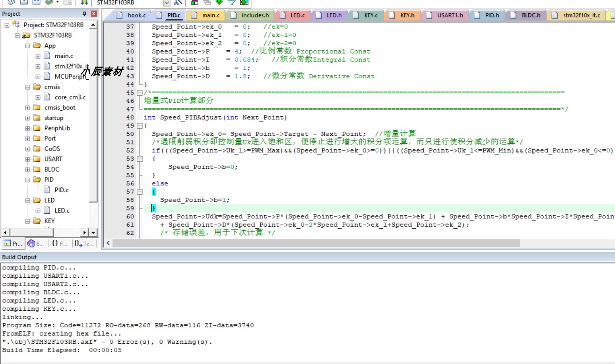Image resolution: width=615 pixels, height=364 pixels.
Task: Collapse the cmsis folder
Action: click(x=28, y=87)
